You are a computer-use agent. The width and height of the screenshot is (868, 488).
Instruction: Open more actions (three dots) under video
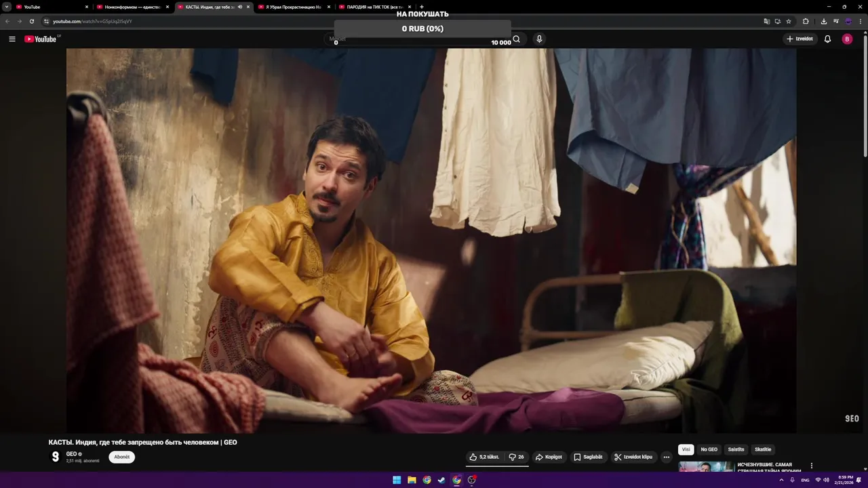[x=666, y=457]
